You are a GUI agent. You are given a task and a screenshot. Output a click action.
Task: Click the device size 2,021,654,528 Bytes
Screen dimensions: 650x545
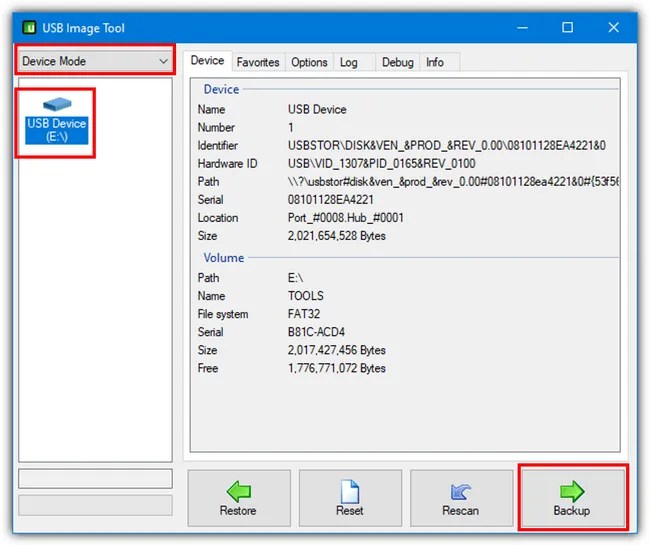tap(336, 236)
